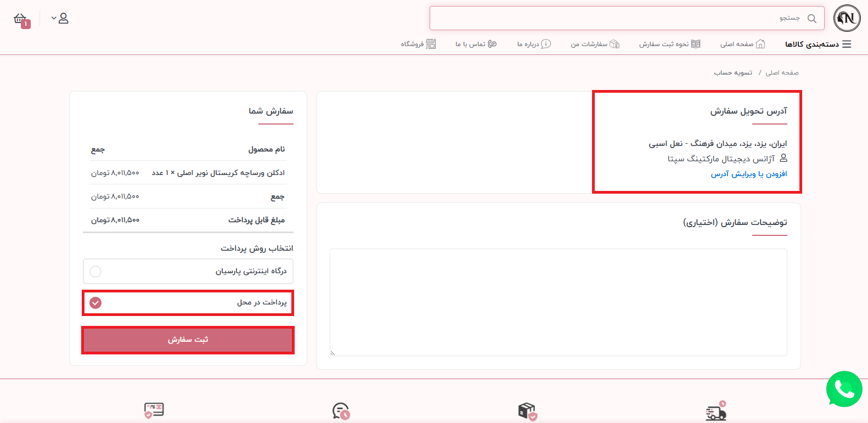Open the WhatsApp chat floating button

pyautogui.click(x=844, y=389)
